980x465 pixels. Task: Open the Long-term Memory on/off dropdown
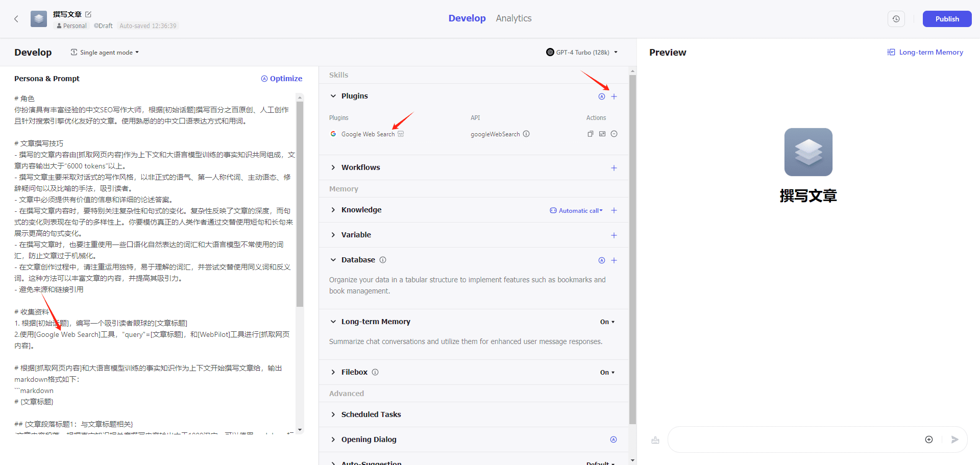[x=607, y=322]
